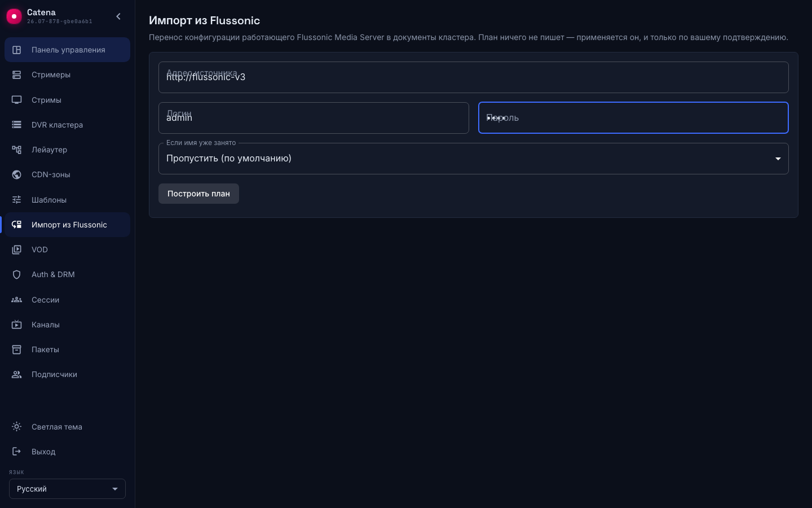812x508 pixels.
Task: Focus the Логин input field
Action: (314, 118)
